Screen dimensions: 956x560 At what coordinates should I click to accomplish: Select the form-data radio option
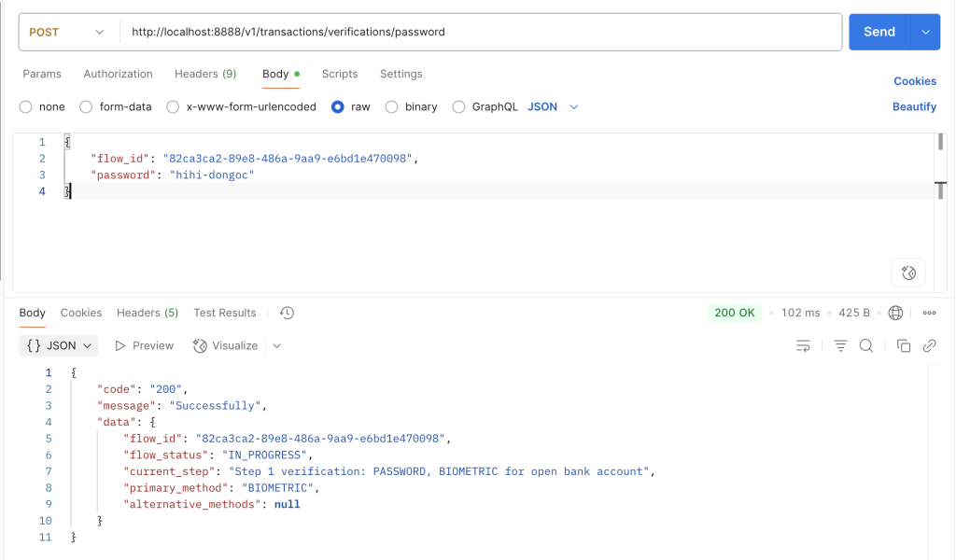coord(86,106)
